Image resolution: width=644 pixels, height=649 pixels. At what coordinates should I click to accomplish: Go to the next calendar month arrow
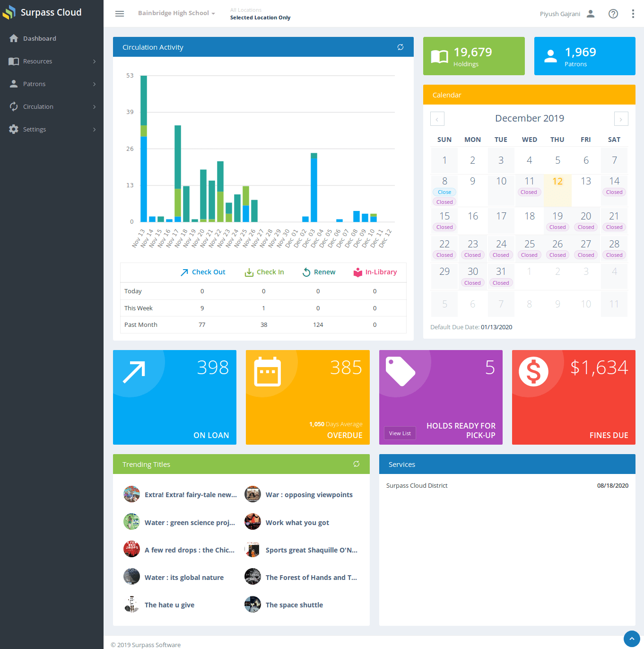click(x=621, y=119)
